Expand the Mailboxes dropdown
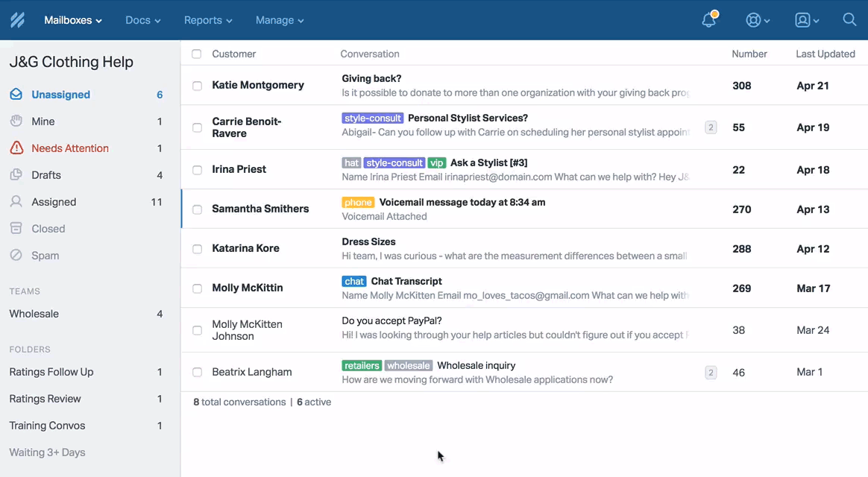This screenshot has width=868, height=477. (73, 20)
